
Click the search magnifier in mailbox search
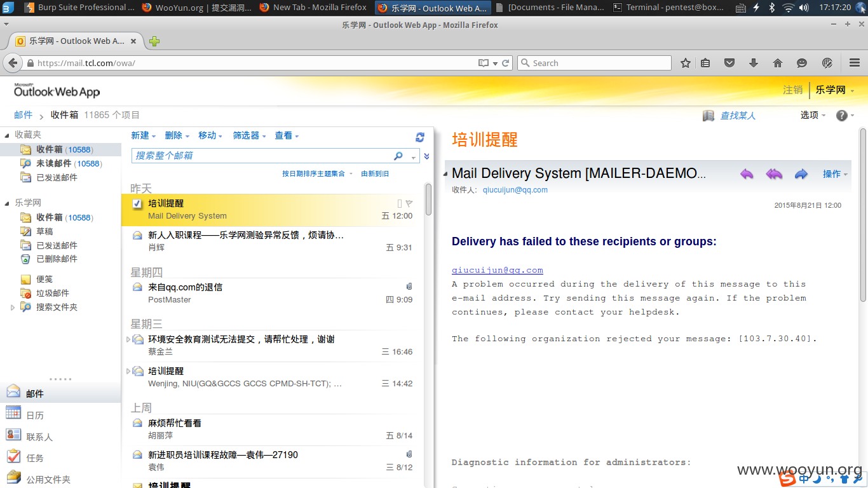tap(398, 156)
